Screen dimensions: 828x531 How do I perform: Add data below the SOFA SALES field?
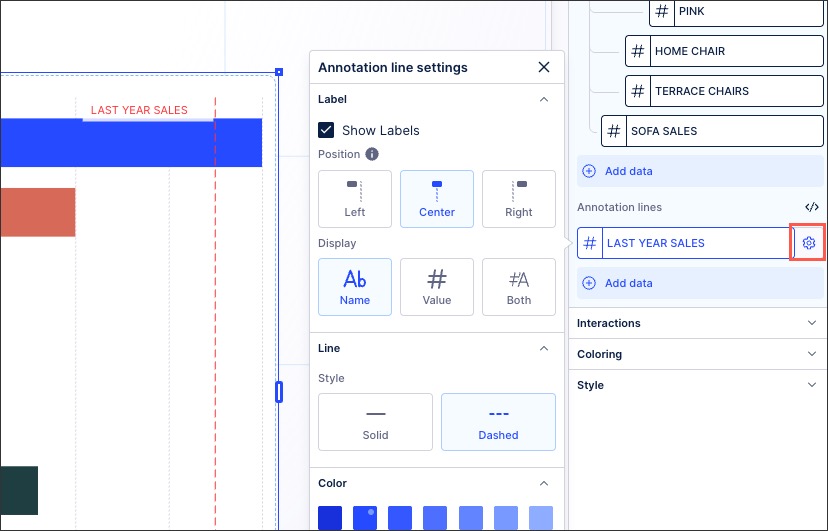pos(700,171)
